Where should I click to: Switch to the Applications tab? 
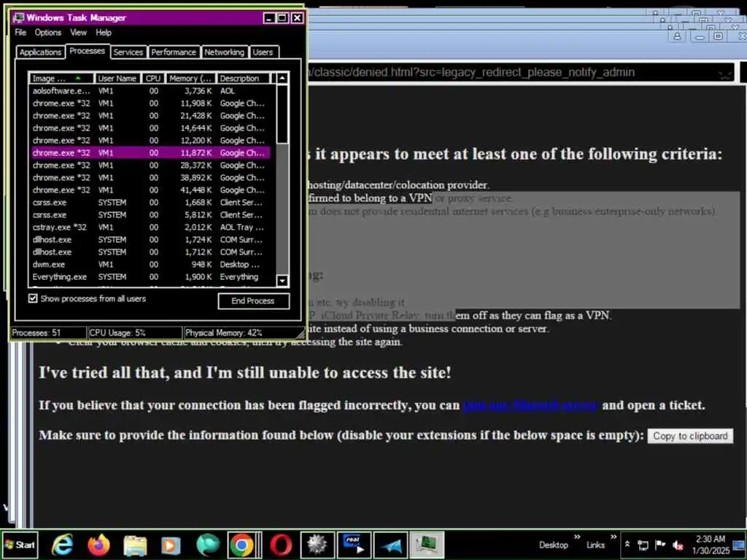(41, 52)
